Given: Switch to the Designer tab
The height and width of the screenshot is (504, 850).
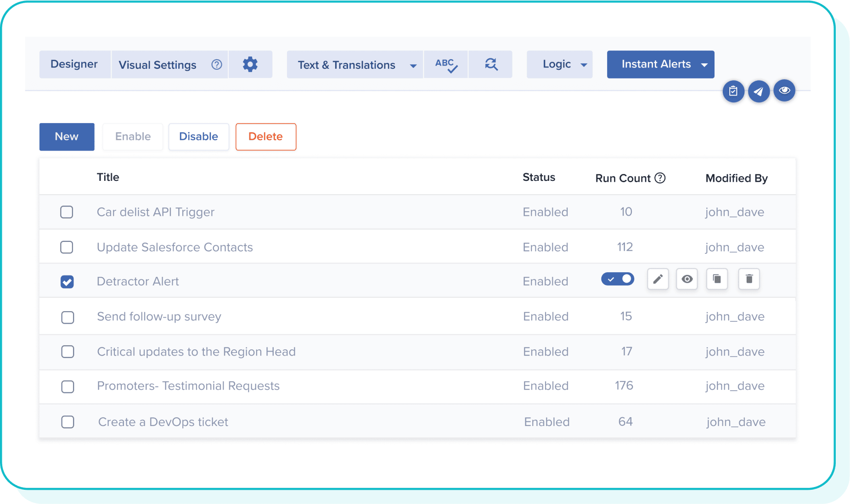Looking at the screenshot, I should pos(74,64).
